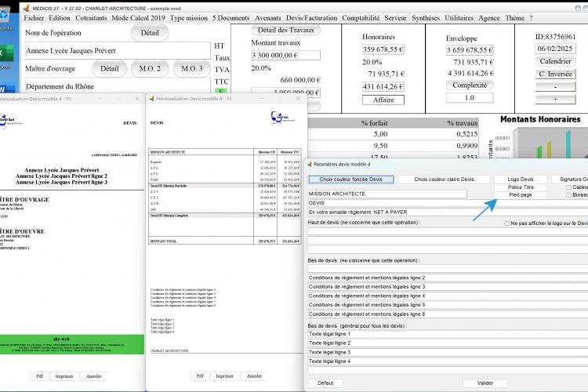Click Détail next to Maître d'ouvrage
The height and width of the screenshot is (392, 588).
click(x=109, y=69)
